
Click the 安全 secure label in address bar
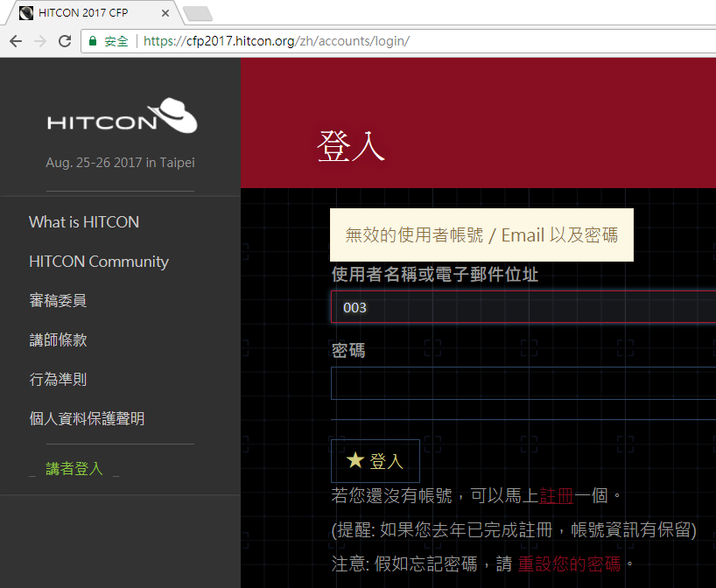(x=116, y=41)
